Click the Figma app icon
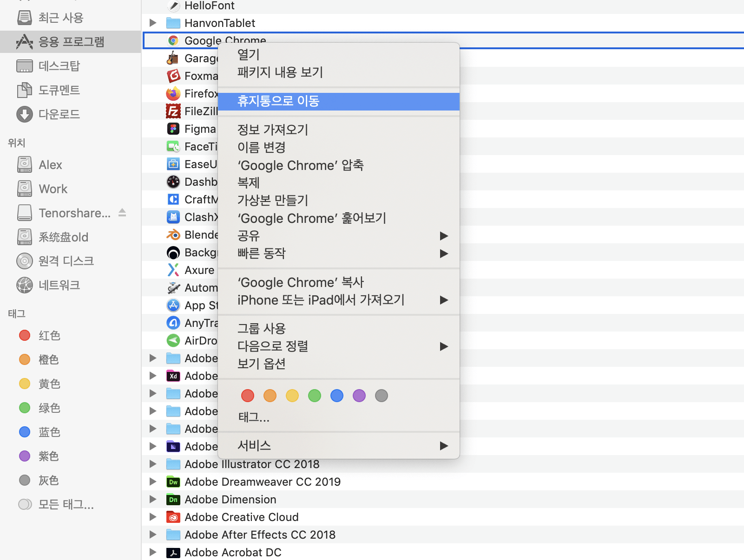Image resolution: width=744 pixels, height=560 pixels. point(173,129)
